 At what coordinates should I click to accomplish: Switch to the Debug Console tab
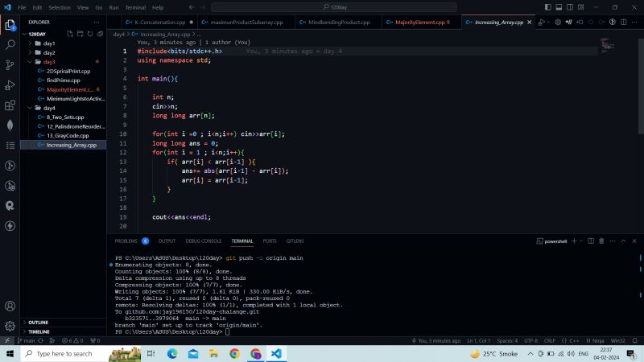pos(204,241)
